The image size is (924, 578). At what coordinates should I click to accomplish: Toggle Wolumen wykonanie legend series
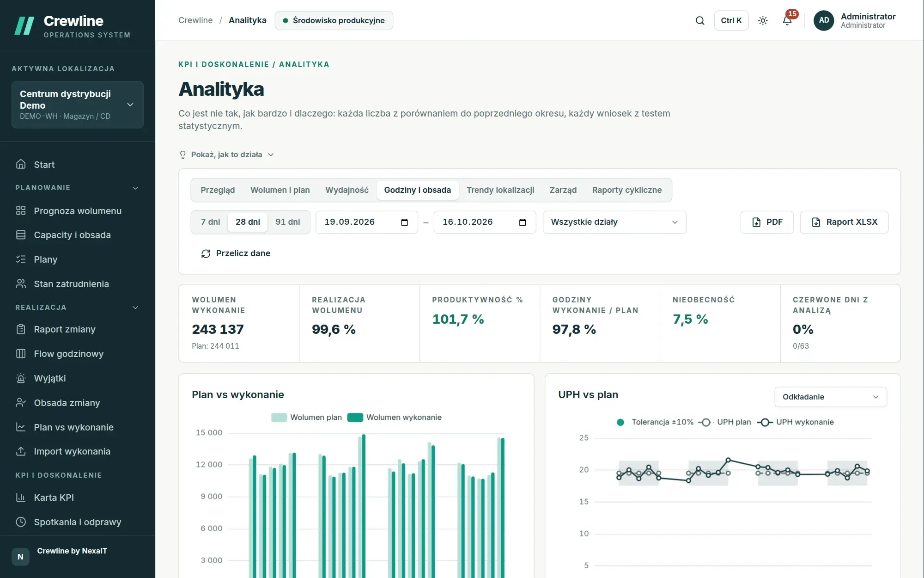coord(394,417)
